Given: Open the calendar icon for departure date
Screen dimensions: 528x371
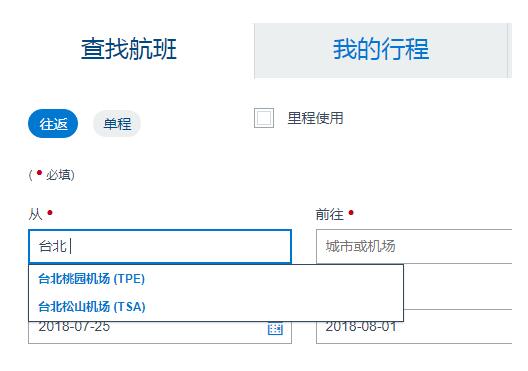Looking at the screenshot, I should (x=275, y=329).
